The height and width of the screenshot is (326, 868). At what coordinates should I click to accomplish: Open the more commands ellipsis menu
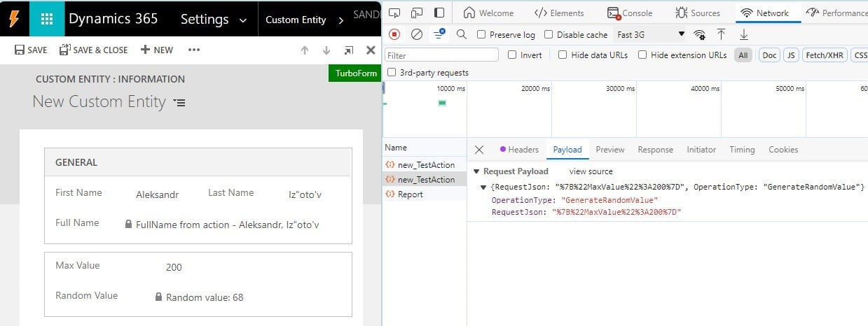click(194, 50)
